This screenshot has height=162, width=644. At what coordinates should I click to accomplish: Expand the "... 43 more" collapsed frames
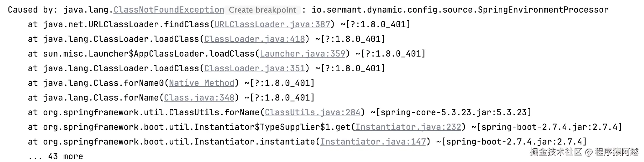[56, 156]
